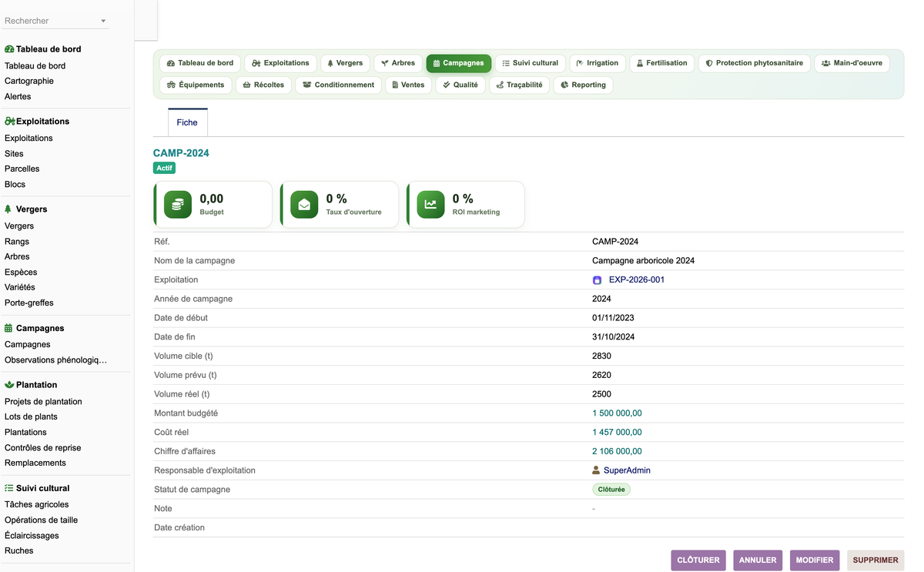Switch to the Vergers top tab
The image size is (924, 572).
pos(345,63)
